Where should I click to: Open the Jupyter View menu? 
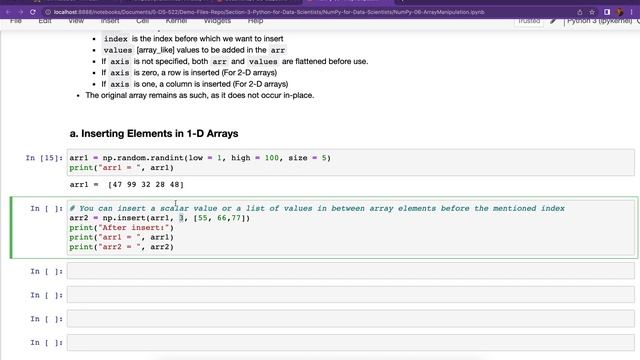(76, 21)
